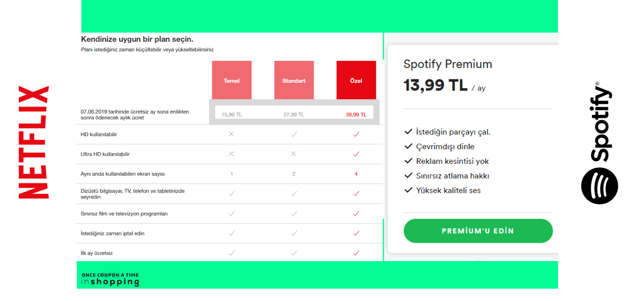Click check icon beside Reklam kesintisi yok
644x301 pixels.
408,161
